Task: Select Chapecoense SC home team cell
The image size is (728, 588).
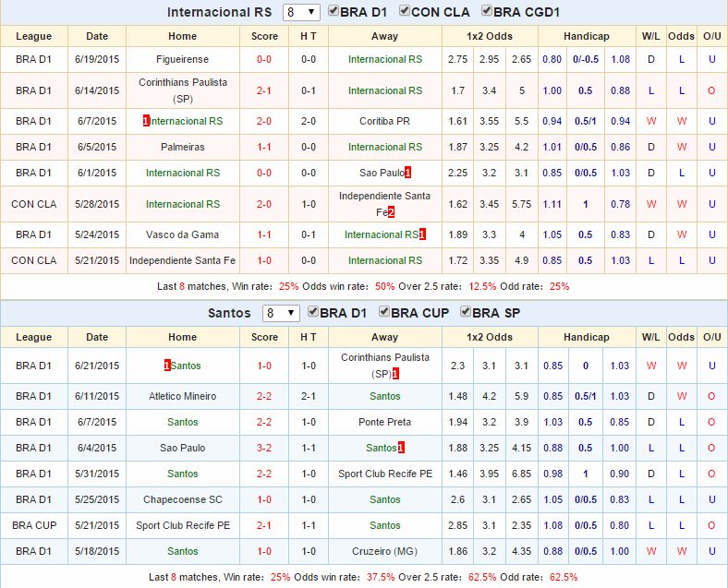Action: tap(183, 500)
